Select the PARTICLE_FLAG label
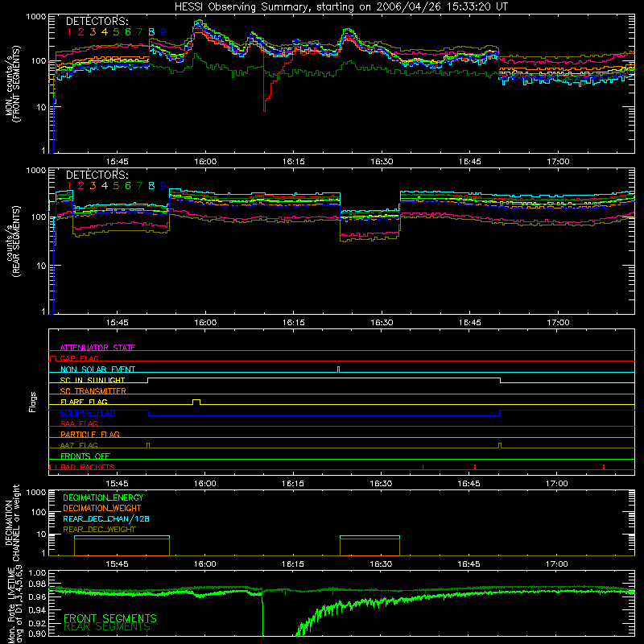Image resolution: width=644 pixels, height=644 pixels. pos(90,434)
